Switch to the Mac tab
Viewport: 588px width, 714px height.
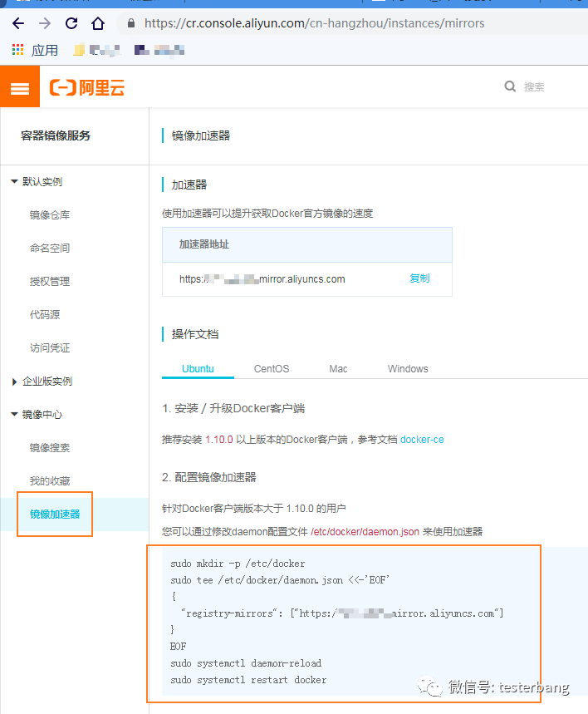tap(338, 369)
